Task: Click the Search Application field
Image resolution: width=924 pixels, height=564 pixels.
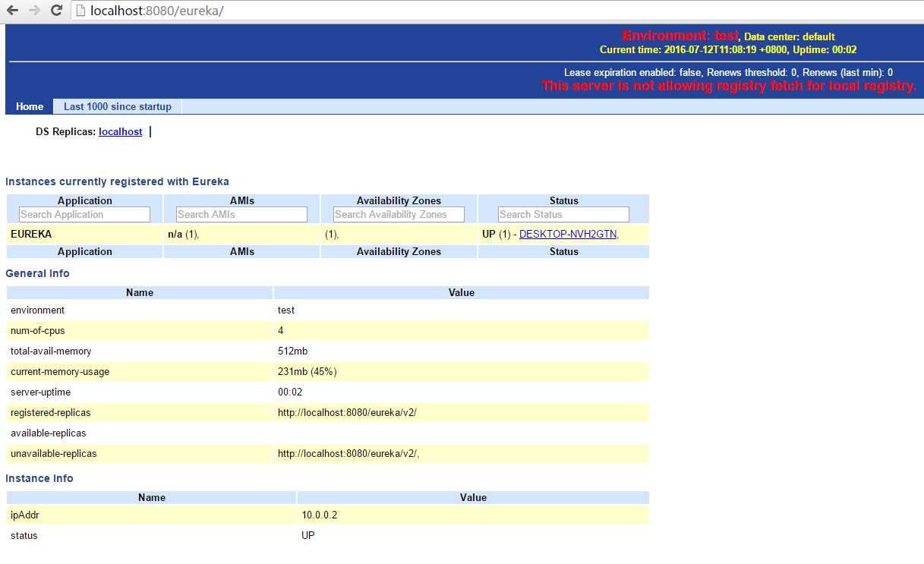Action: point(85,215)
